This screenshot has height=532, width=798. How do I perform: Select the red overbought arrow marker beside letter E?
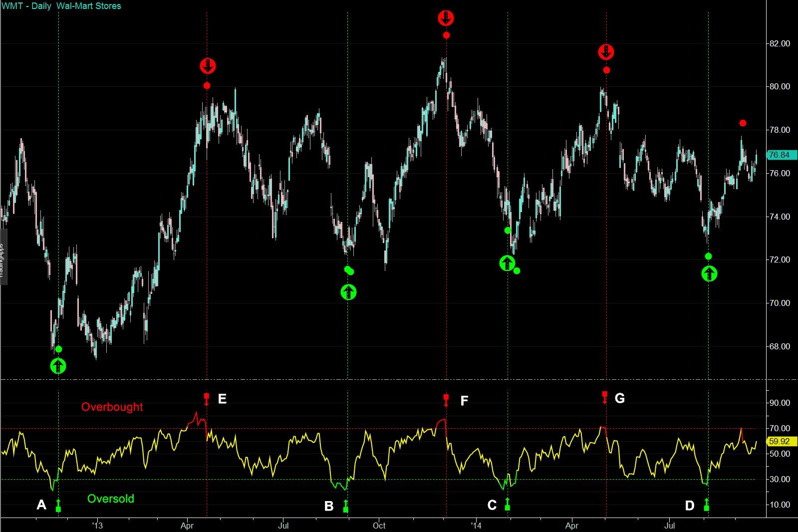(207, 399)
